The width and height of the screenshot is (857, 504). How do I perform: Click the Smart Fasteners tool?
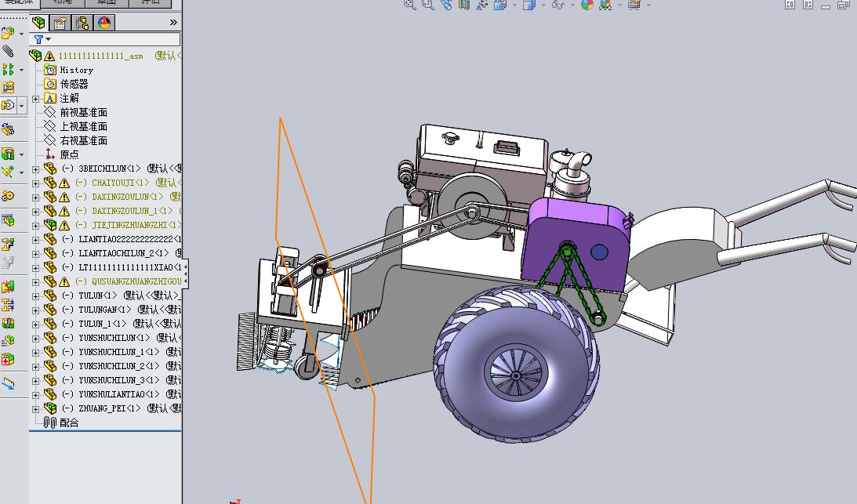[8, 87]
